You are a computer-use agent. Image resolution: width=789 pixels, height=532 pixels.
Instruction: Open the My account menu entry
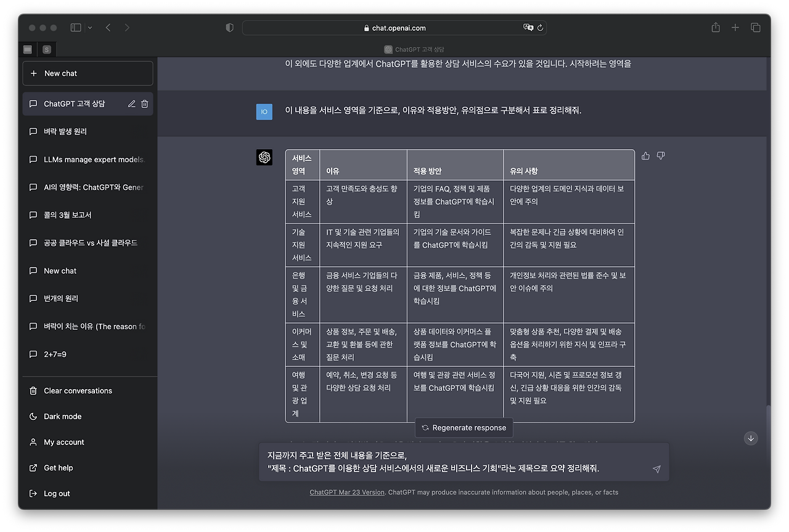(63, 442)
